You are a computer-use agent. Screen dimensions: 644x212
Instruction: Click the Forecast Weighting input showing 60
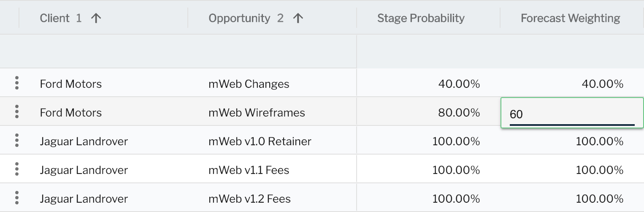(572, 113)
